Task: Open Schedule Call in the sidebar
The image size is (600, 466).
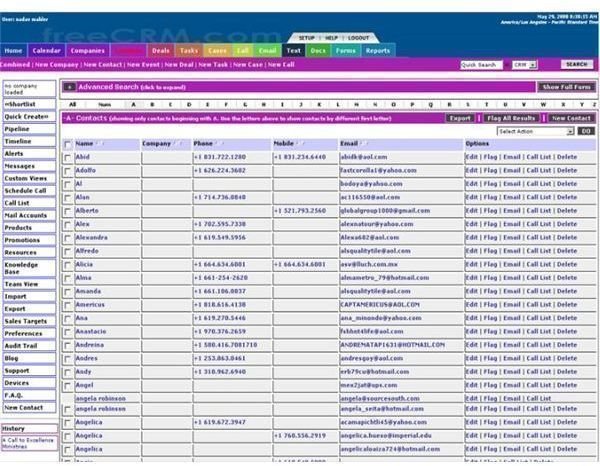Action: tap(29, 191)
